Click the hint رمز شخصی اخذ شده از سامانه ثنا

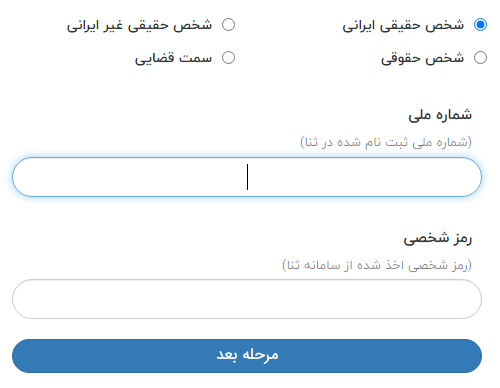point(377,265)
